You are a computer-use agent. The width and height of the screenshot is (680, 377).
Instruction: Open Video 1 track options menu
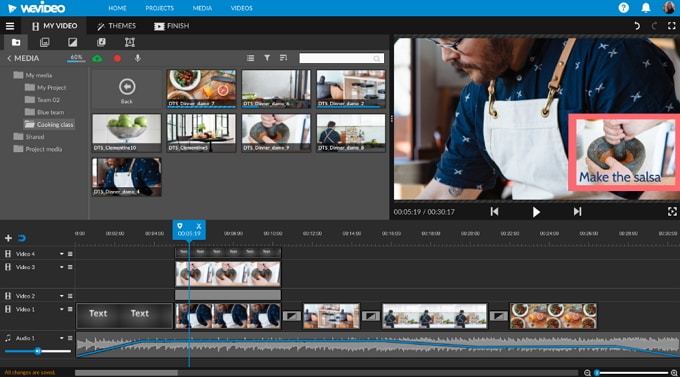pyautogui.click(x=70, y=309)
